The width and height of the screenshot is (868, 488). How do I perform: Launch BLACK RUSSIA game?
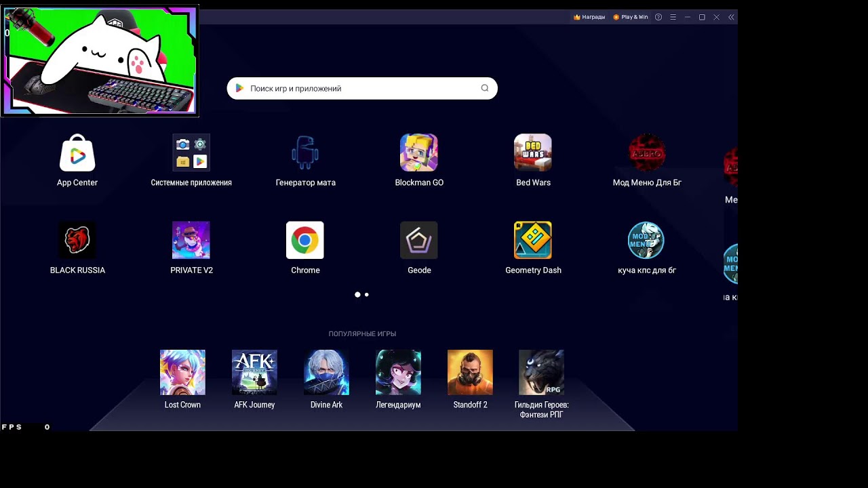coord(77,240)
